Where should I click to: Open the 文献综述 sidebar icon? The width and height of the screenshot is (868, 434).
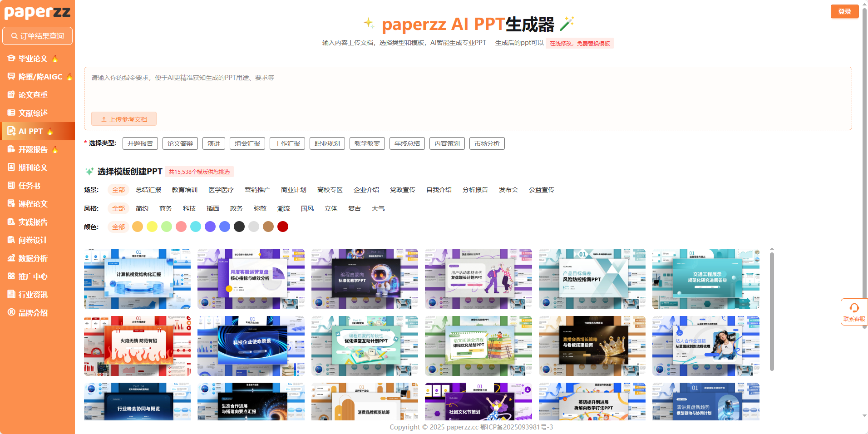[11, 113]
